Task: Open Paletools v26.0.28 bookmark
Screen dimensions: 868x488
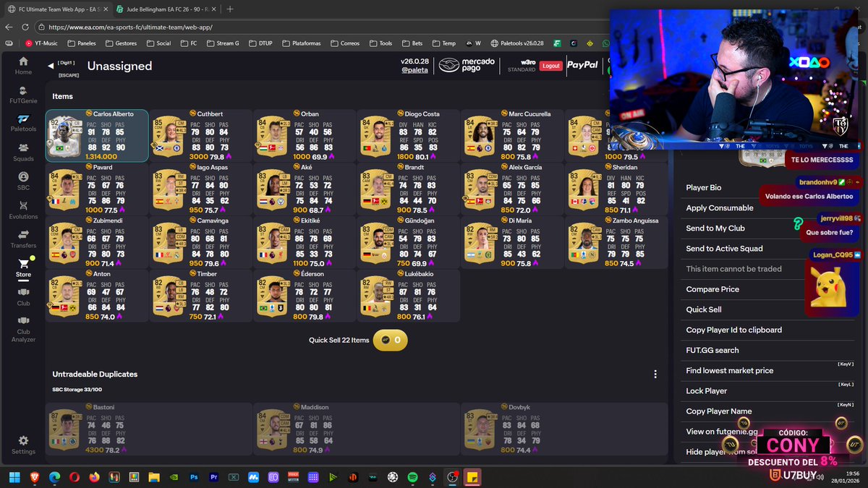Action: tap(516, 43)
